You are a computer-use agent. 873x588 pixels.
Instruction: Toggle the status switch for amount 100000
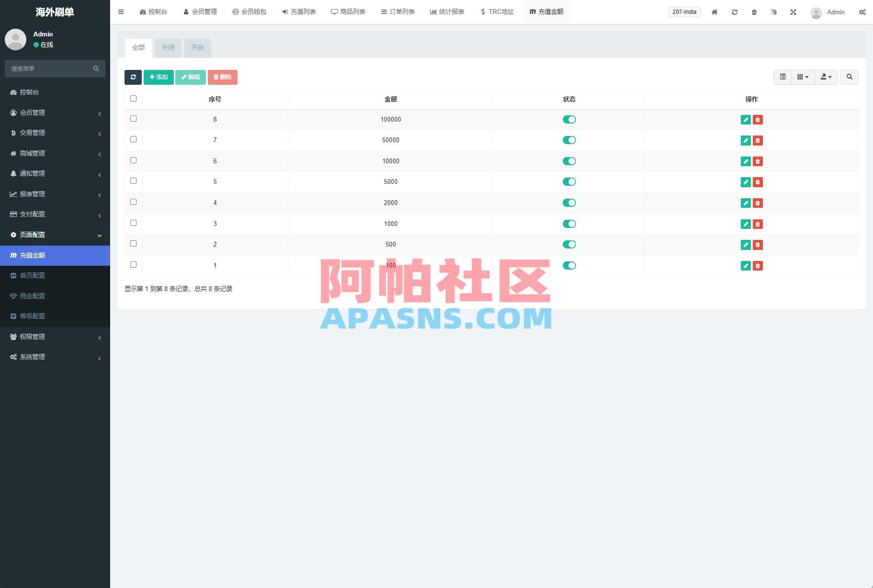[569, 119]
